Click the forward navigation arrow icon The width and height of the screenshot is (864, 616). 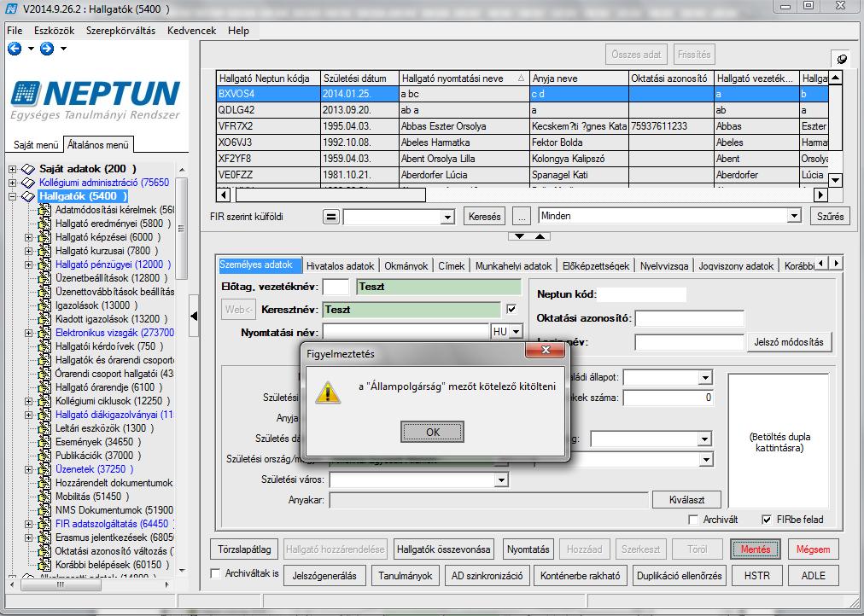(47, 49)
